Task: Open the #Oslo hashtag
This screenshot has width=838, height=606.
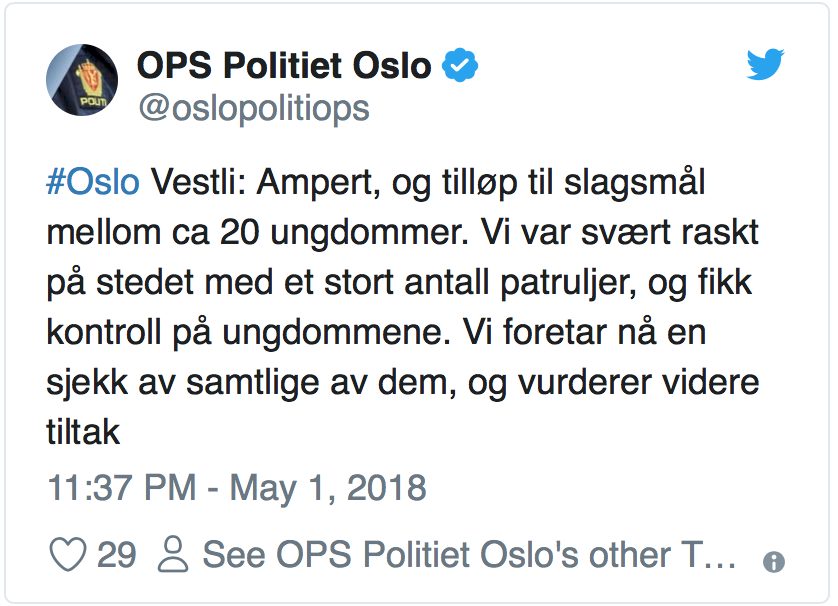Action: click(93, 184)
